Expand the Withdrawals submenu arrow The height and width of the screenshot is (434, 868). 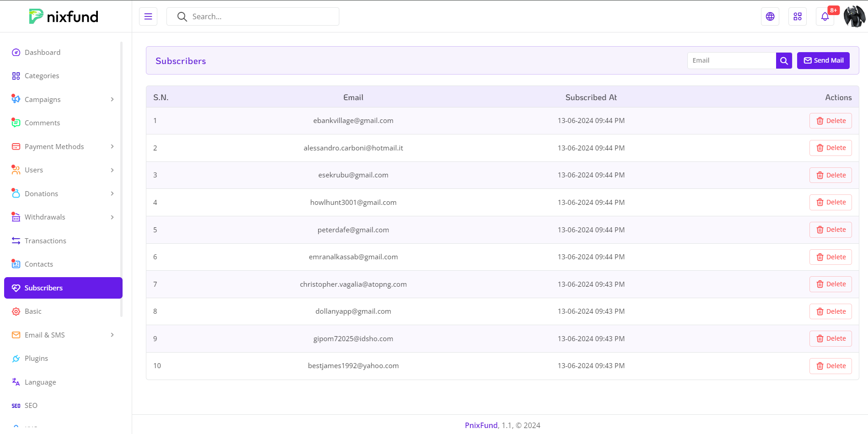click(112, 217)
